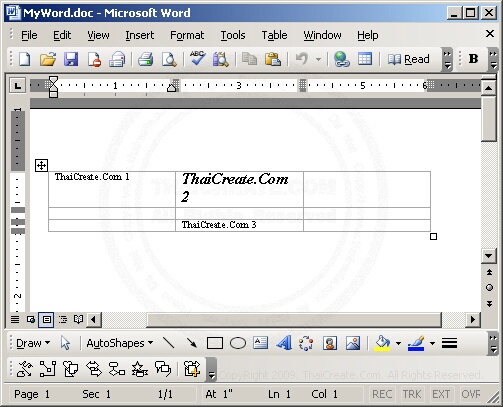Image resolution: width=503 pixels, height=407 pixels.
Task: Click the Permission restricted-access icon
Action: (x=94, y=60)
